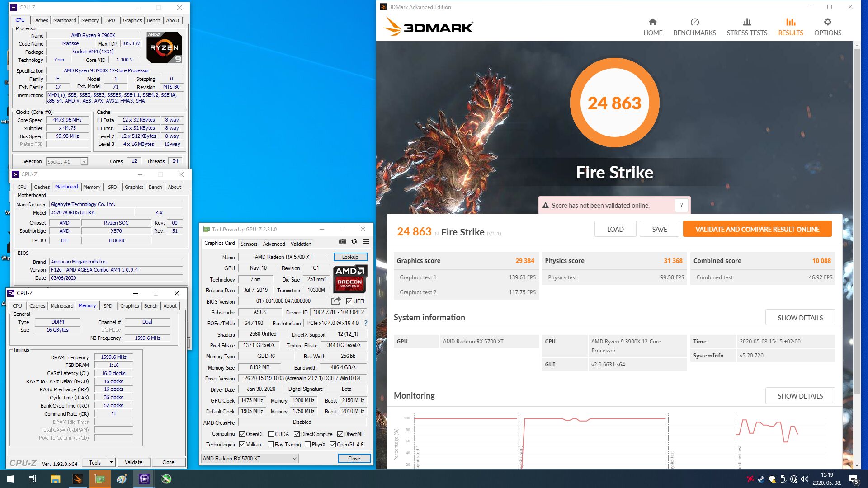Click the '29 384' Graphics score value

tap(524, 261)
